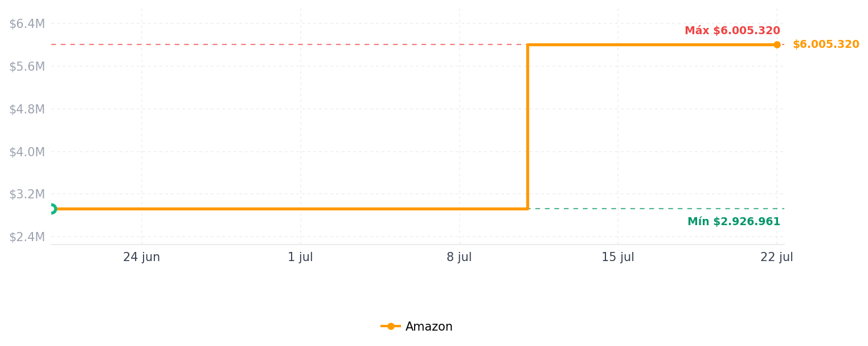Click the $4.0M y-axis label
The image size is (868, 346).
[27, 152]
